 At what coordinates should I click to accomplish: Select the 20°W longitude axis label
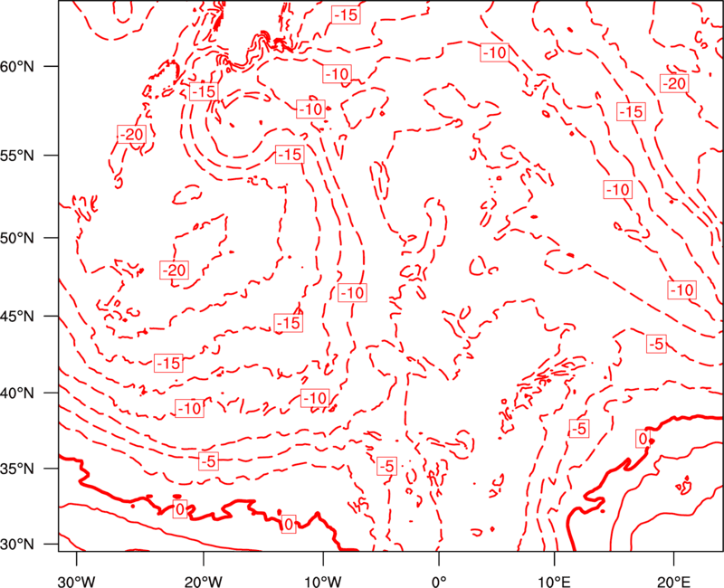[x=204, y=582]
